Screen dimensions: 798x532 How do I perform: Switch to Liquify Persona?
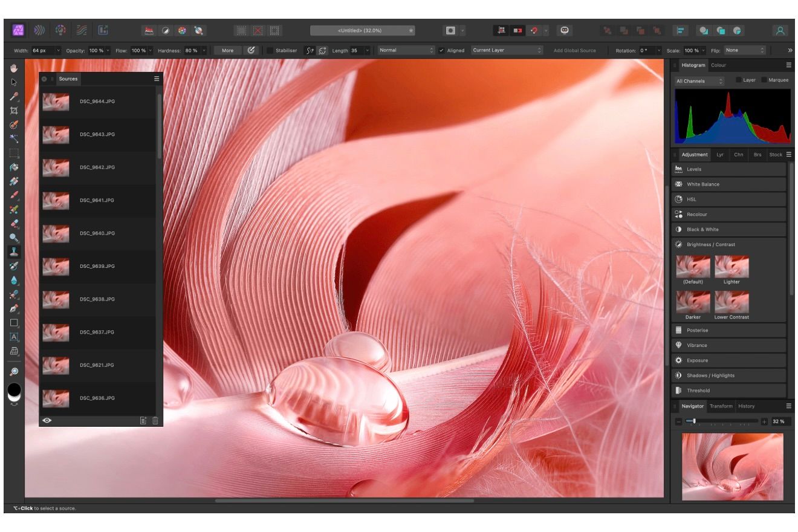(39, 30)
